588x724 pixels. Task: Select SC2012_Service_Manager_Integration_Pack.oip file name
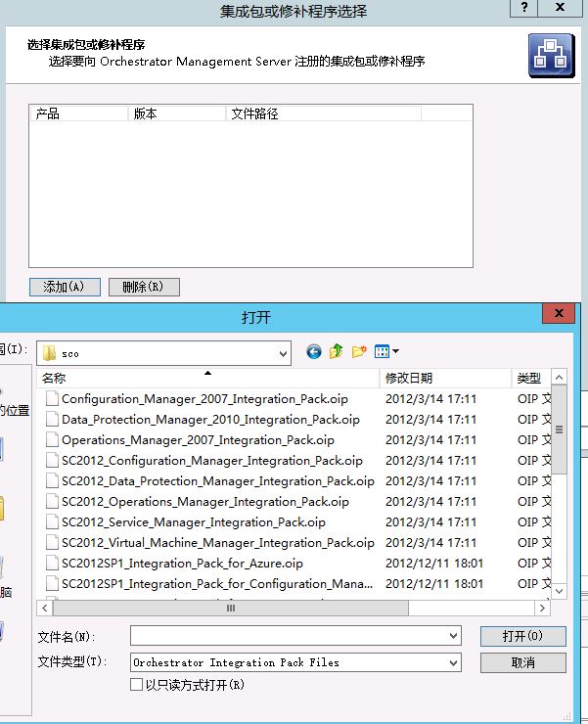coord(194,522)
